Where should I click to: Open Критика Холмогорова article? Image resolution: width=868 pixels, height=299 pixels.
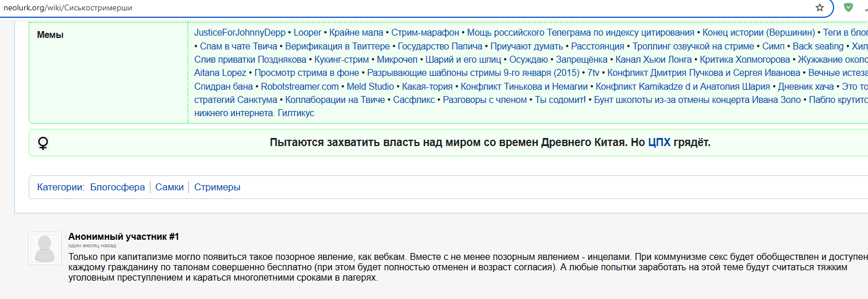pyautogui.click(x=745, y=60)
